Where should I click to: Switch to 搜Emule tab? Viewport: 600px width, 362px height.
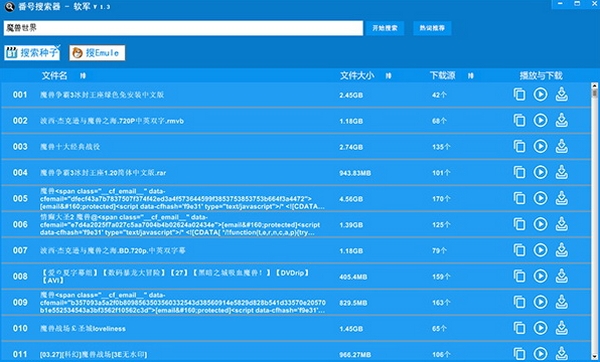pos(97,53)
